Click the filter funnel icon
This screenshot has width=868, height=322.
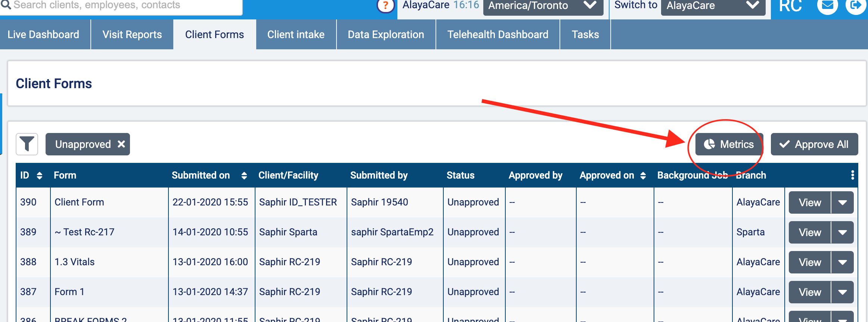27,144
